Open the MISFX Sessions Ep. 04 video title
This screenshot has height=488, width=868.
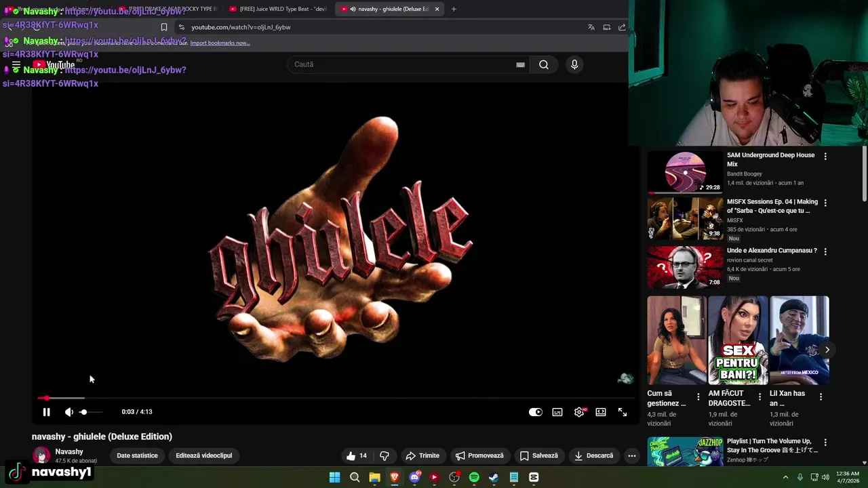pyautogui.click(x=772, y=206)
